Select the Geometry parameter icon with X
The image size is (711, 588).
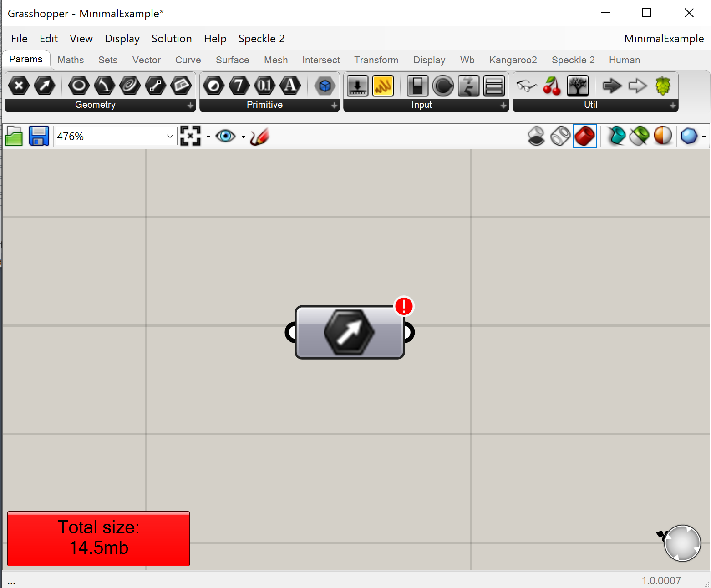[19, 86]
